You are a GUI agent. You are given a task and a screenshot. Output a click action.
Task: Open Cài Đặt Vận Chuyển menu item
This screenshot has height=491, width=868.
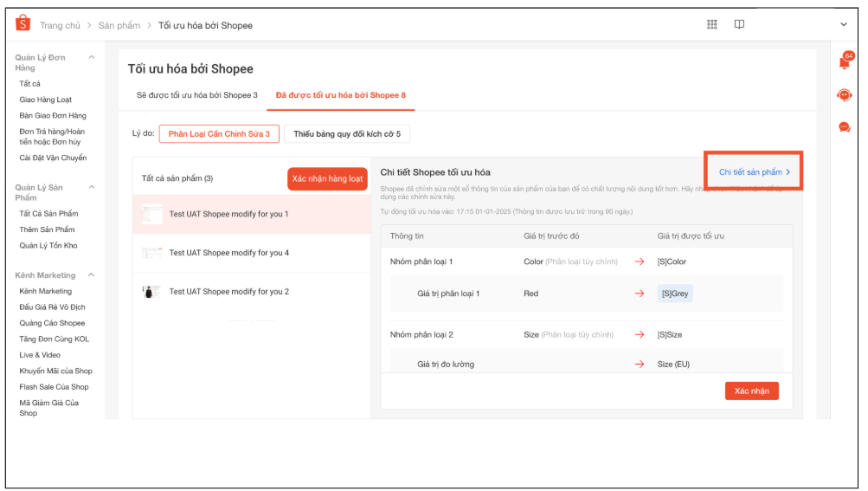[x=53, y=158]
